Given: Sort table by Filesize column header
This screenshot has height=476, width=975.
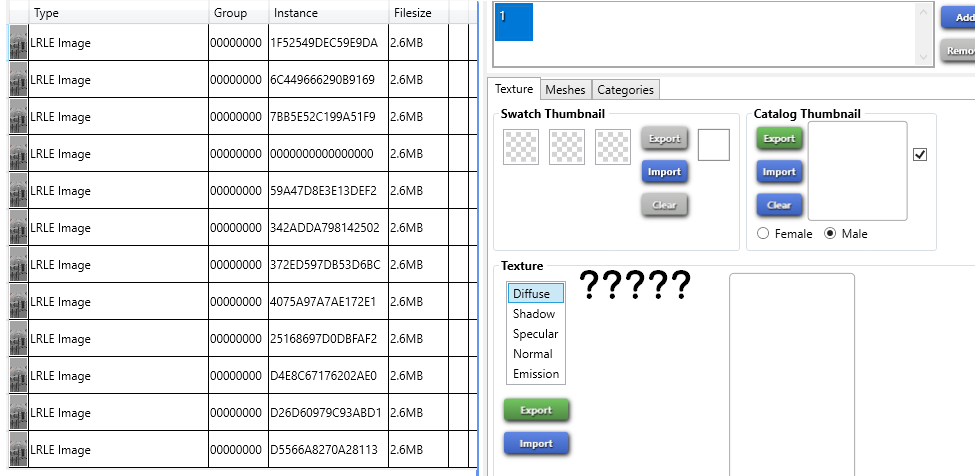Looking at the screenshot, I should pyautogui.click(x=418, y=12).
